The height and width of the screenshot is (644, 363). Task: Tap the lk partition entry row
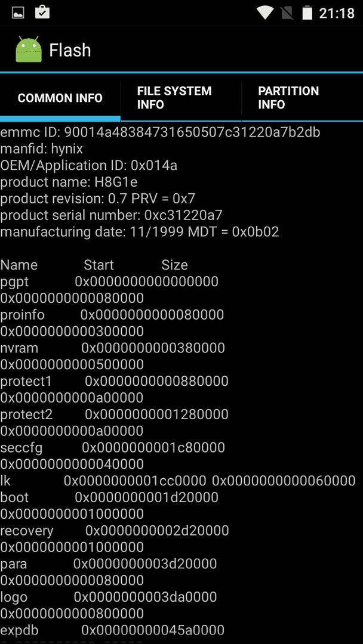coord(177,481)
